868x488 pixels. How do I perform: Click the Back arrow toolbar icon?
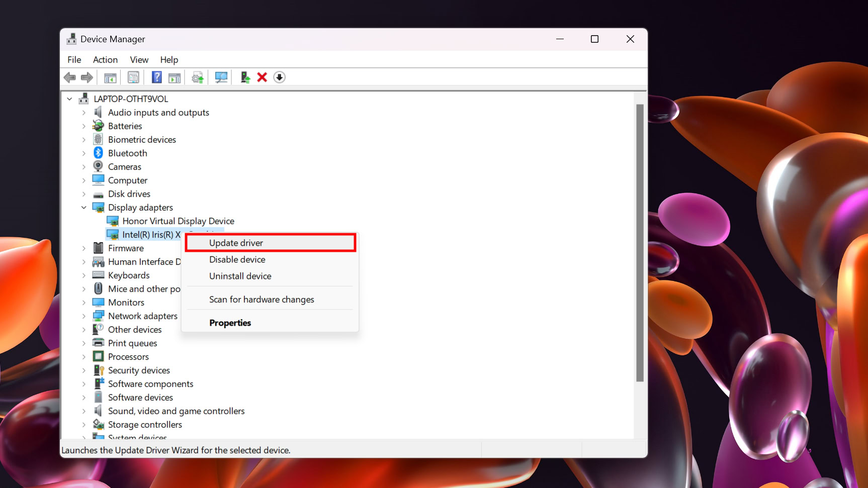click(x=70, y=77)
